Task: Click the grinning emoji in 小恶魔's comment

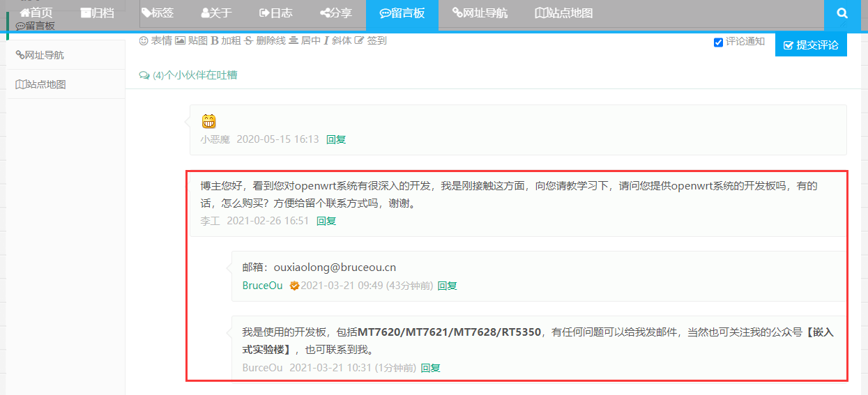Action: point(208,121)
